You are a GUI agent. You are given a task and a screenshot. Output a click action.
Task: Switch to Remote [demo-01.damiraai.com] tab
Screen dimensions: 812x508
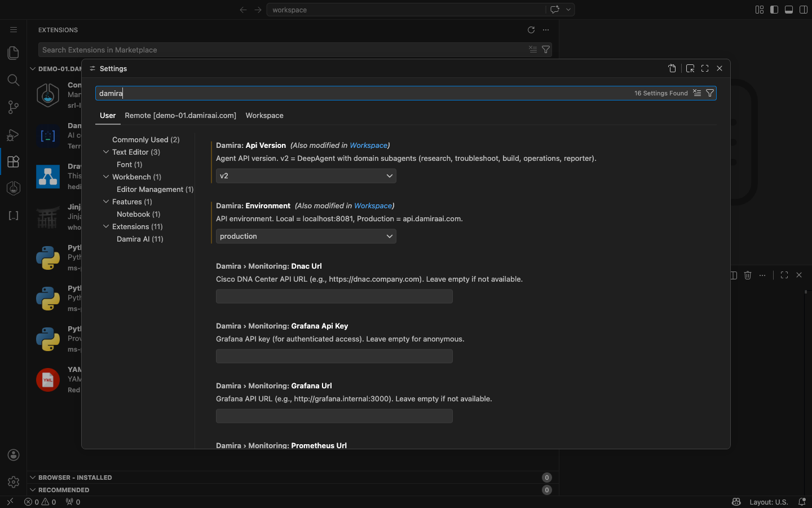[x=180, y=115]
